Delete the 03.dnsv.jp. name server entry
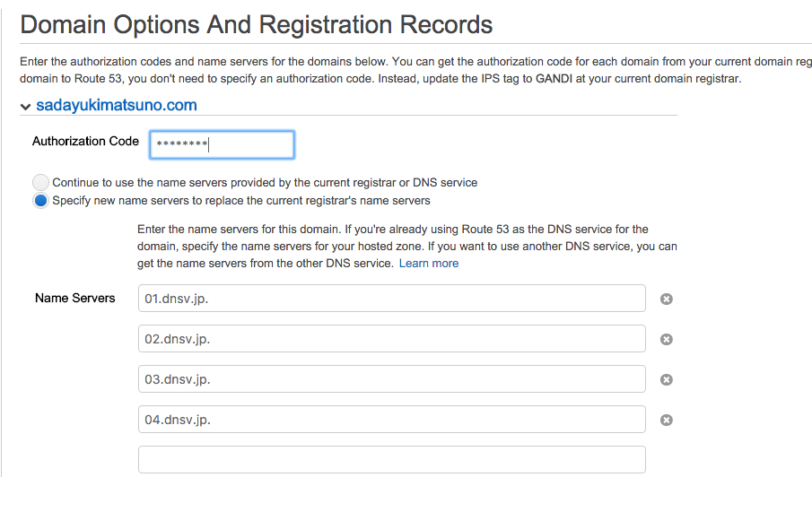 click(x=667, y=379)
